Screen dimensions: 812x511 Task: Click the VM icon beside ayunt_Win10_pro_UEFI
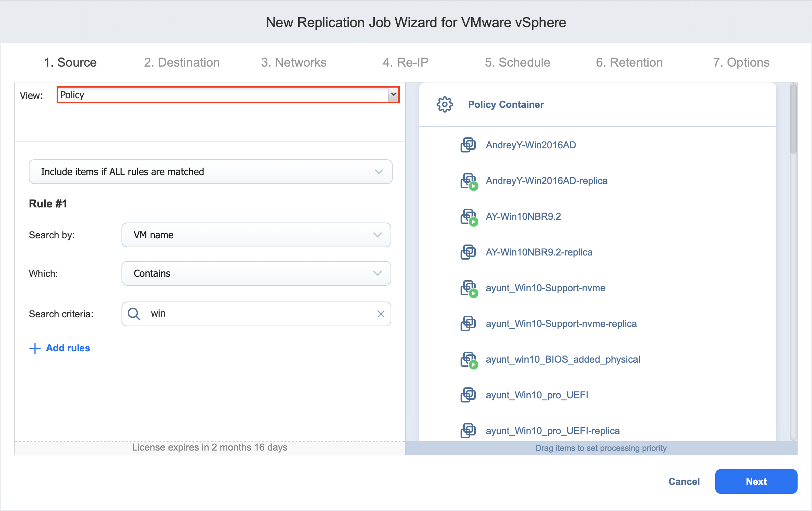point(468,395)
